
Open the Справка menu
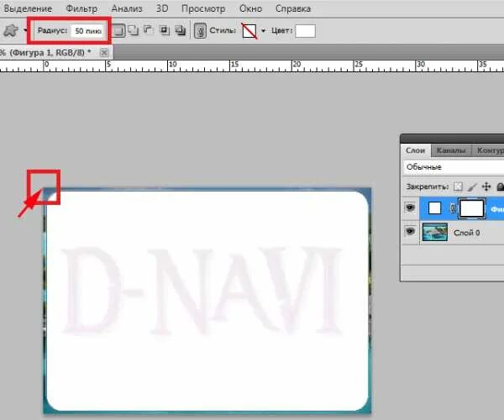[293, 8]
